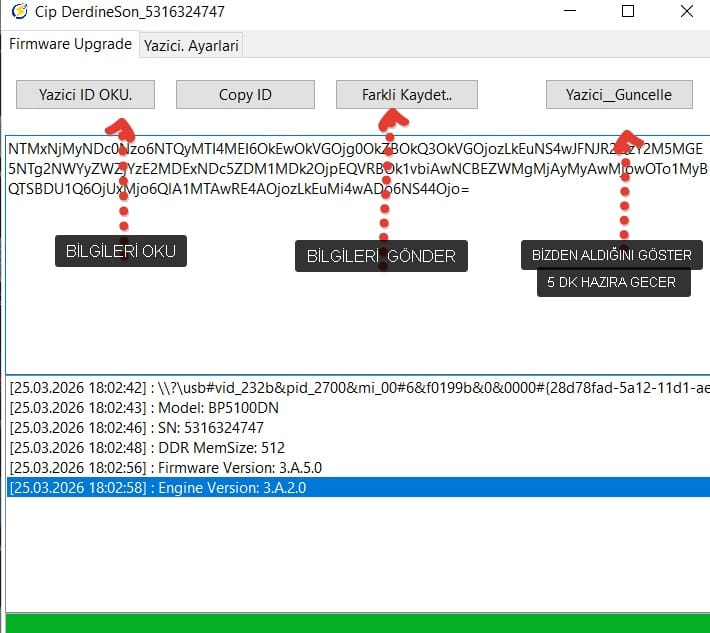Maximize the Cip DerdineSon window
This screenshot has height=633, width=710.
point(628,12)
